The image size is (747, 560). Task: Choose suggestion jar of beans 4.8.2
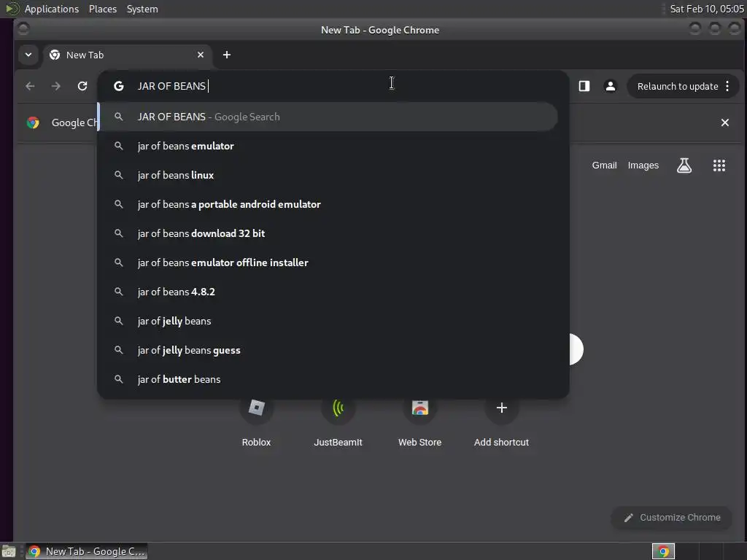click(x=328, y=292)
